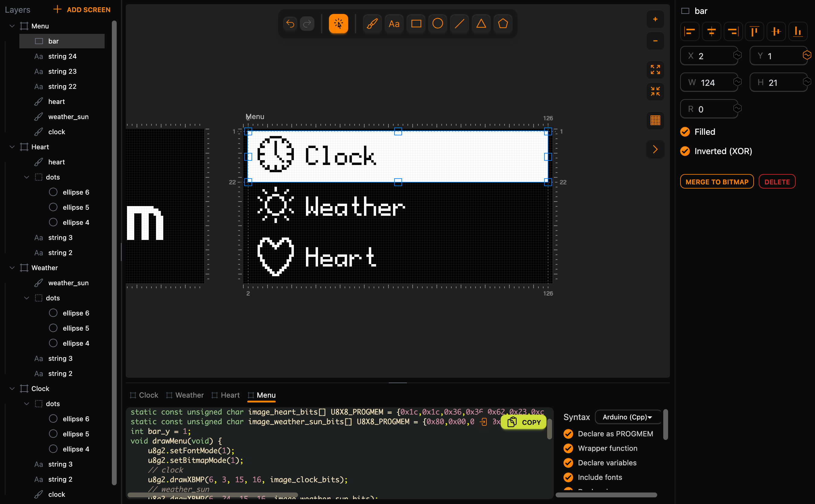Viewport: 815px width, 504px height.
Task: Click the hexagon variable icon next to Y
Action: tap(807, 55)
